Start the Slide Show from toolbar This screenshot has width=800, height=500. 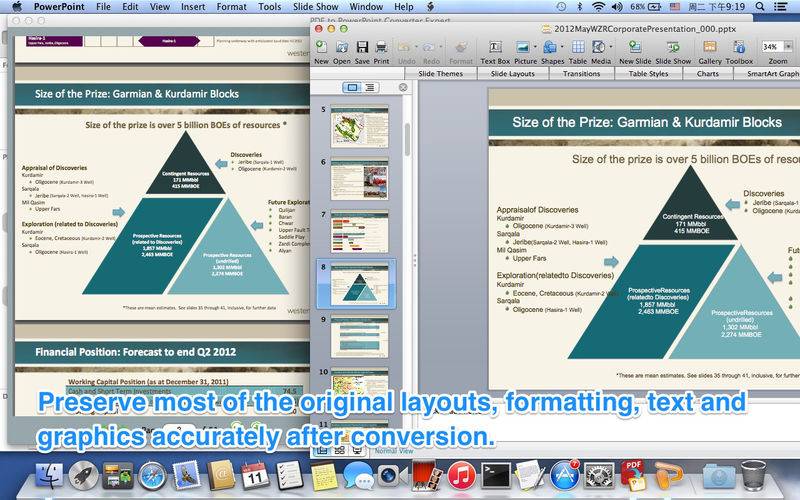(673, 47)
